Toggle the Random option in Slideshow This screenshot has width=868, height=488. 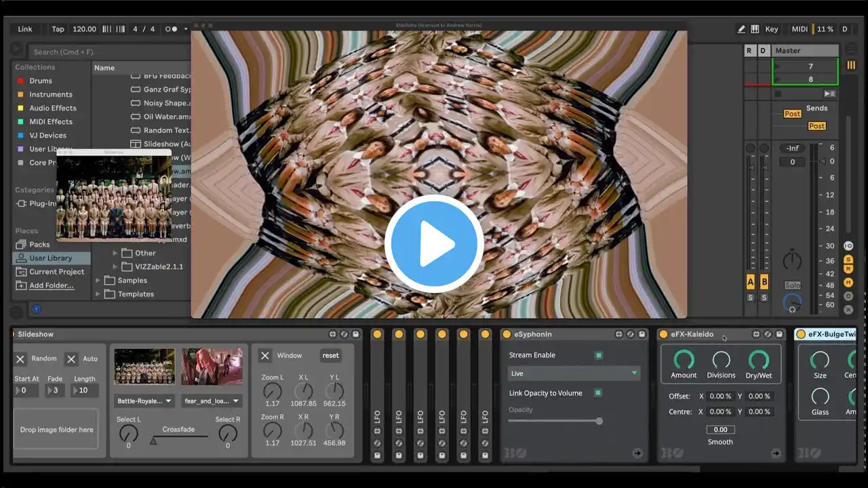(x=20, y=359)
